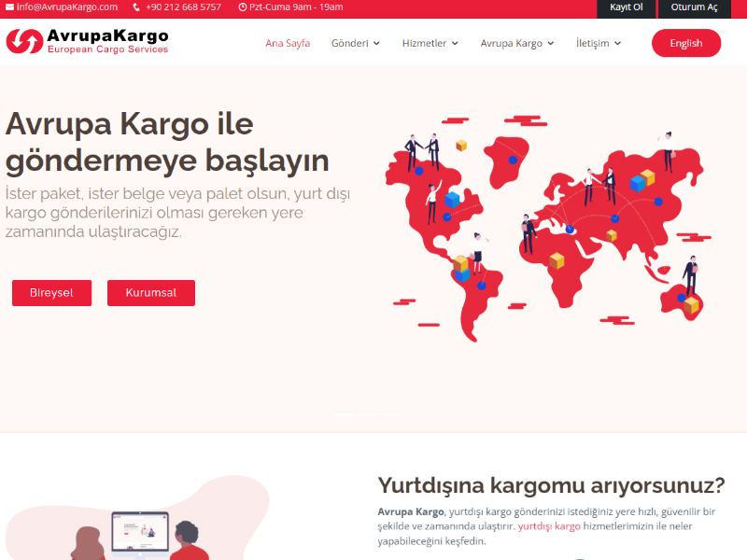Select the first carousel slide indicator

pos(345,414)
